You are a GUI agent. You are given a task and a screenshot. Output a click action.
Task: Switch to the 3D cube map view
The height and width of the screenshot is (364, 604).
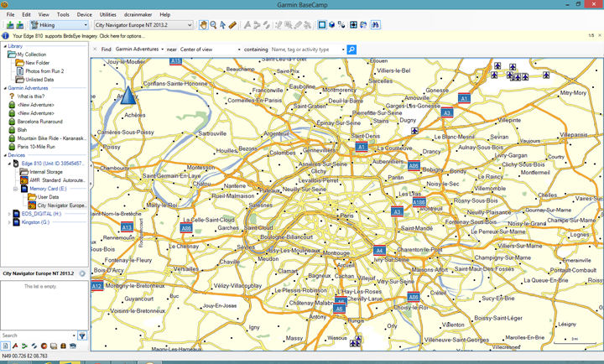tap(331, 25)
